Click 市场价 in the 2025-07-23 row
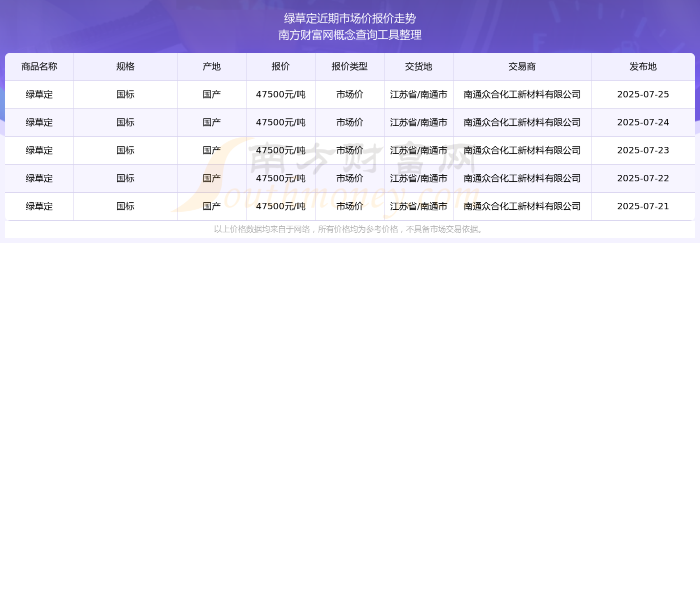This screenshot has height=602, width=700. click(x=349, y=150)
